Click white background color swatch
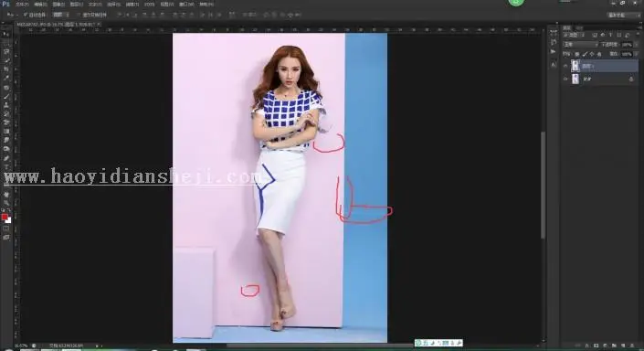The image size is (644, 351). 8,220
